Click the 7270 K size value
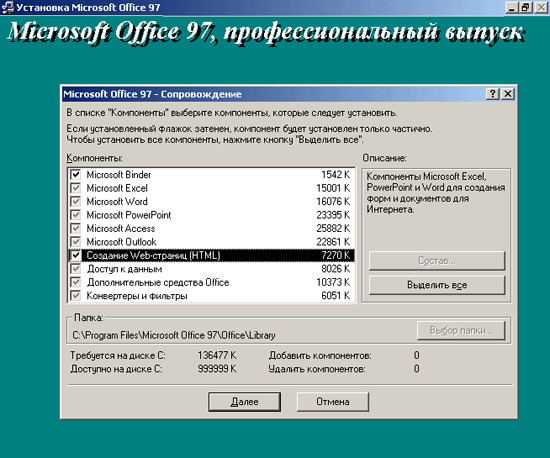Image resolution: width=550 pixels, height=458 pixels. pyautogui.click(x=336, y=255)
